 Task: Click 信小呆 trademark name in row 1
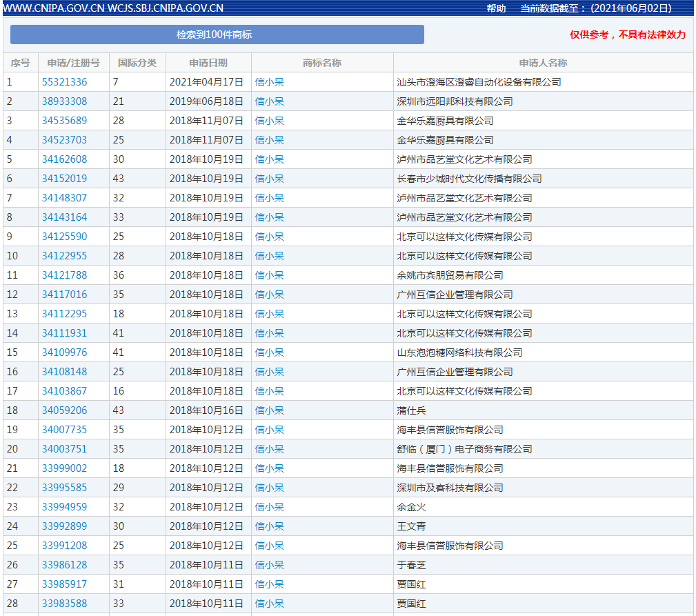click(x=270, y=82)
